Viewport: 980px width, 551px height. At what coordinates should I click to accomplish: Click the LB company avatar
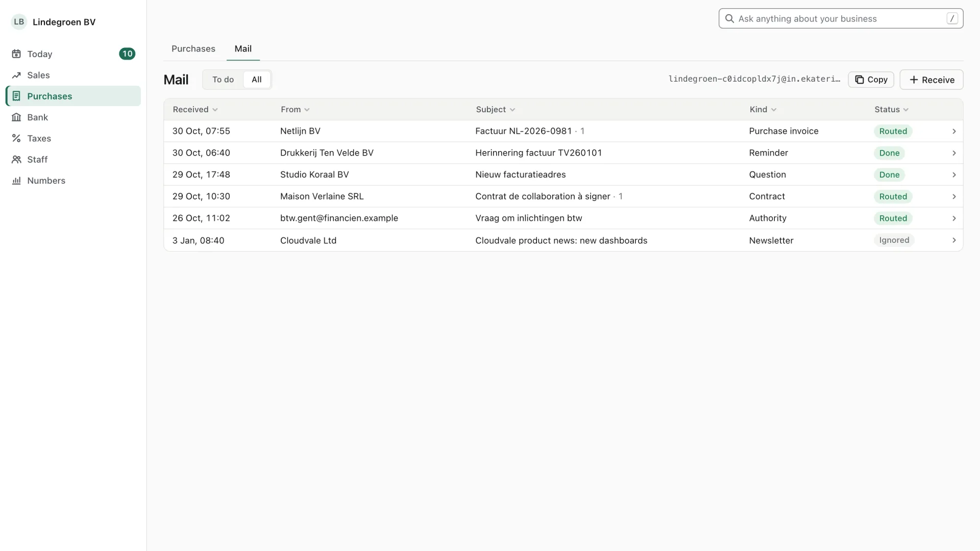pos(19,22)
